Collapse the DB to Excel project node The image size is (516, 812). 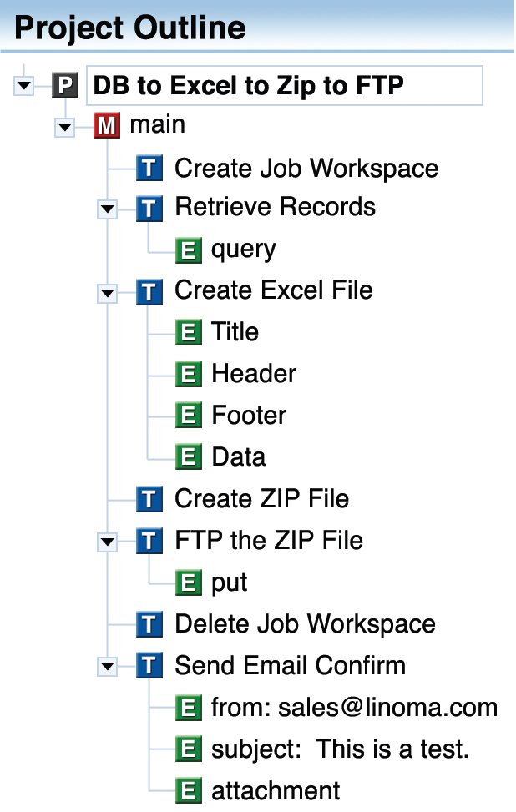pyautogui.click(x=24, y=85)
